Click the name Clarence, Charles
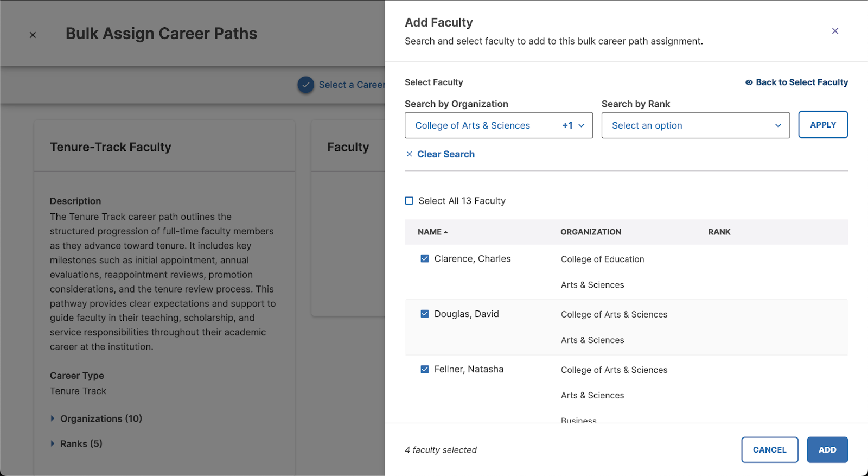 [473, 259]
